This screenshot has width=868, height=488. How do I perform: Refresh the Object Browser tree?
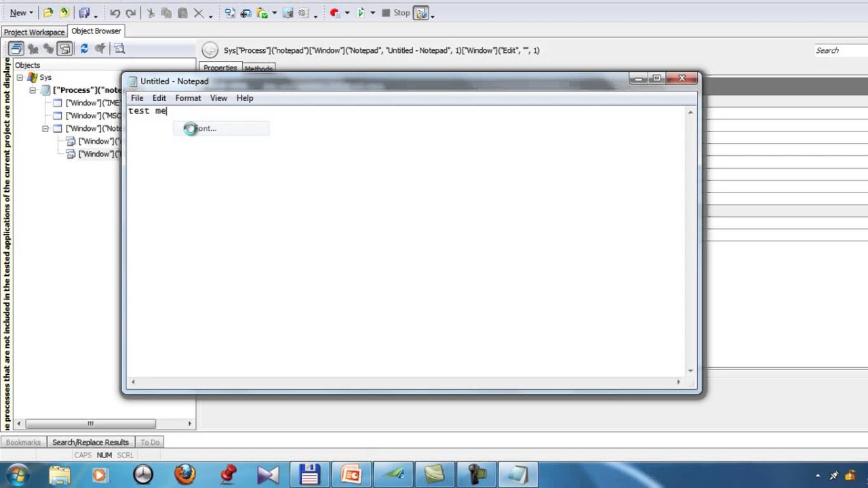[84, 49]
